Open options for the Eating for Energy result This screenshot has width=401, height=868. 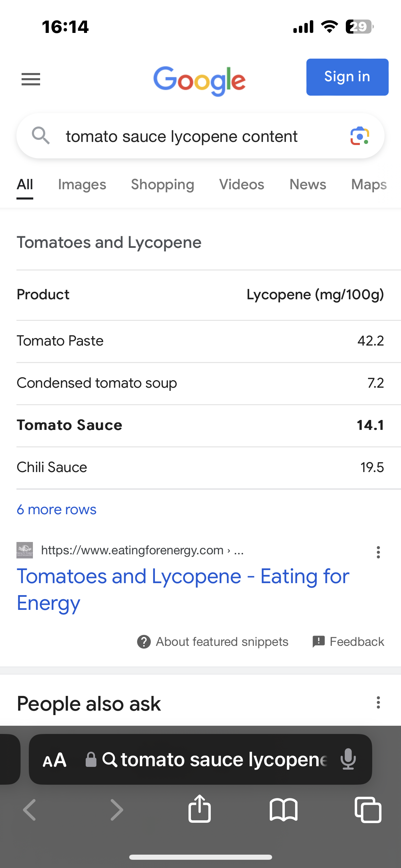(x=378, y=552)
